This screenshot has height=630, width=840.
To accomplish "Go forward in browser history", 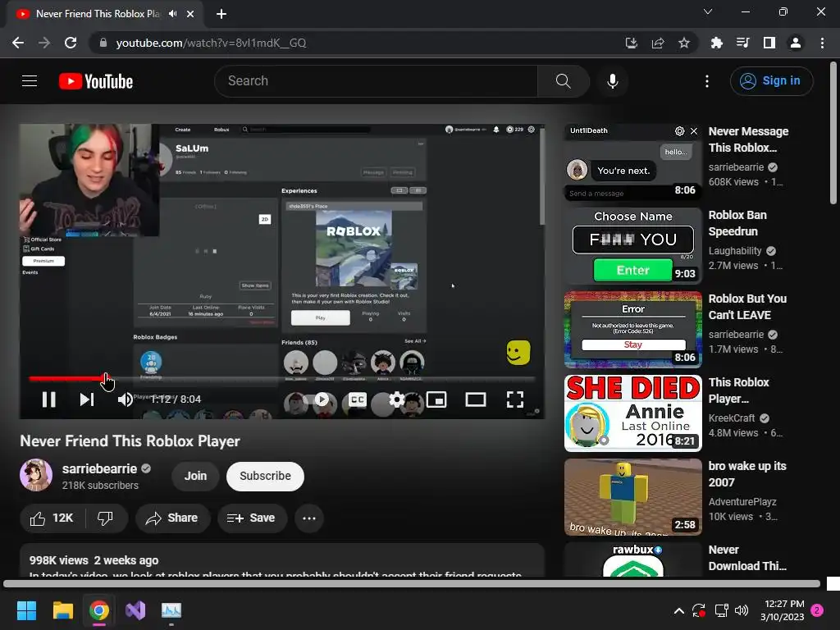I will pos(44,43).
